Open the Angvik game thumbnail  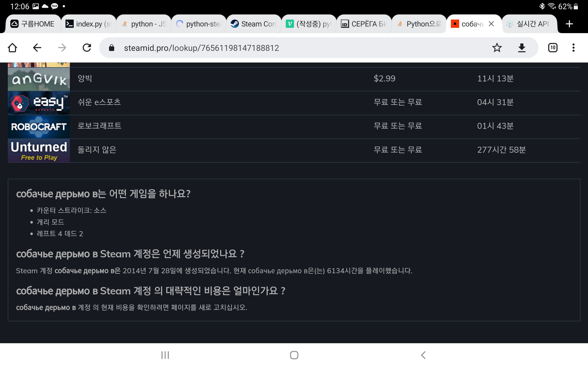point(39,79)
